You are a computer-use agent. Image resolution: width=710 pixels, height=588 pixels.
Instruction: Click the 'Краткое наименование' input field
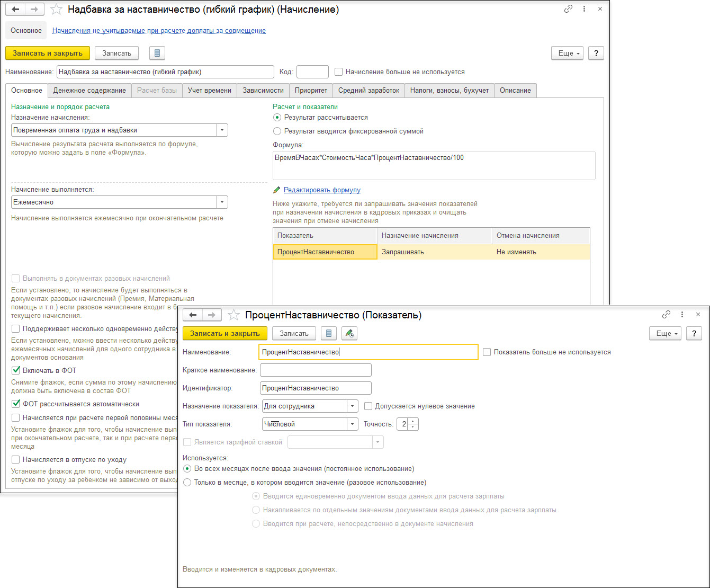(316, 370)
